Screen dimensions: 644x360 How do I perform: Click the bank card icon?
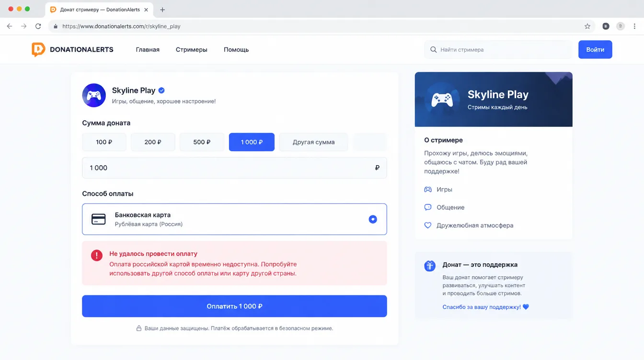99,219
